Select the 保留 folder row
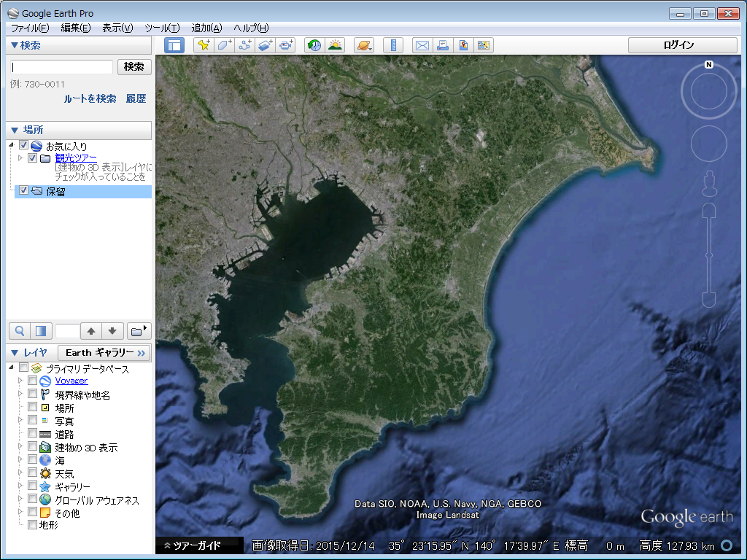 click(83, 192)
